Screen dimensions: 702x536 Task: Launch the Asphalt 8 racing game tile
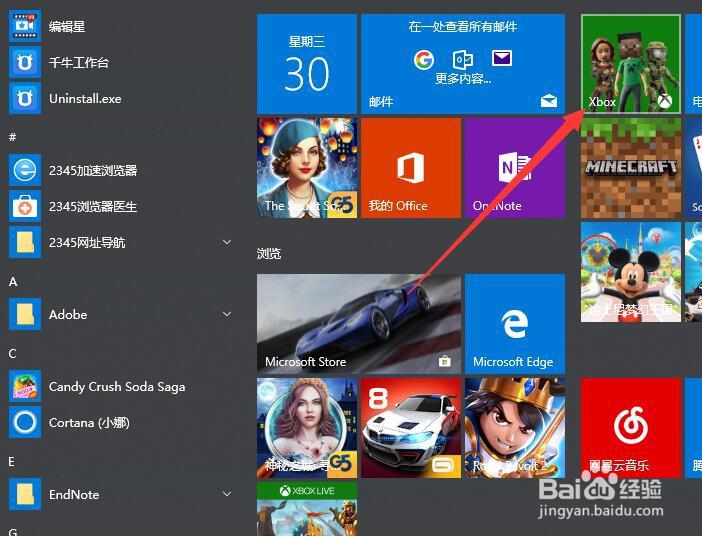(411, 428)
